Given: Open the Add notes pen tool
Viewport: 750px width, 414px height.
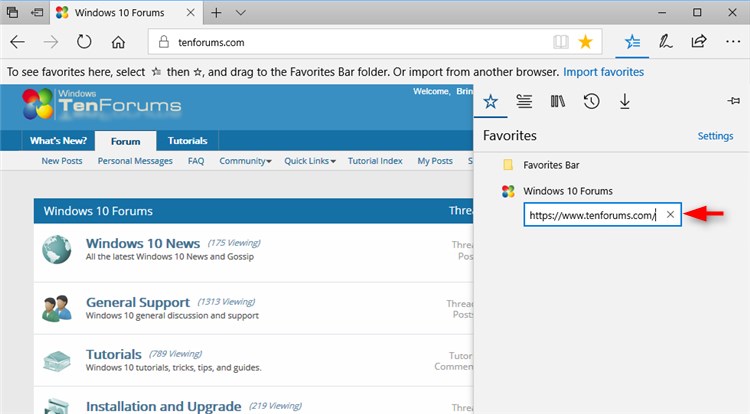Looking at the screenshot, I should [x=665, y=42].
